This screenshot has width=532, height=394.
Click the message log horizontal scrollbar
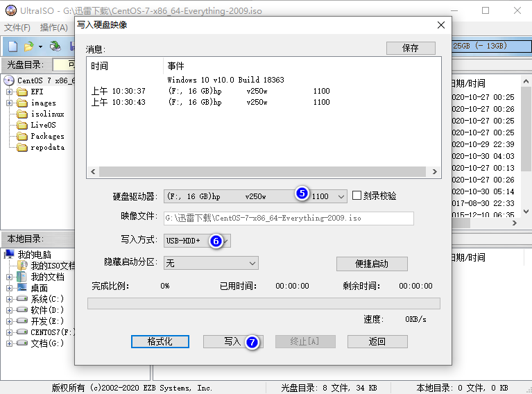coord(264,172)
